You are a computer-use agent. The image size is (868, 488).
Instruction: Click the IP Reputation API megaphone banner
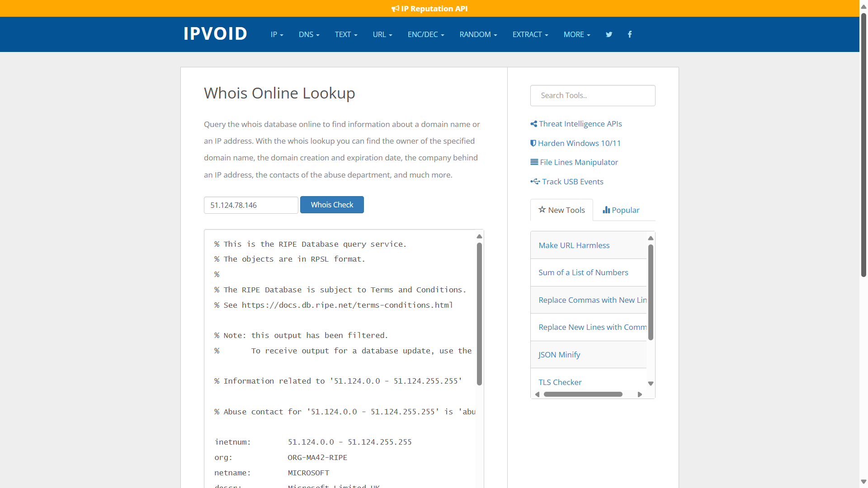429,9
